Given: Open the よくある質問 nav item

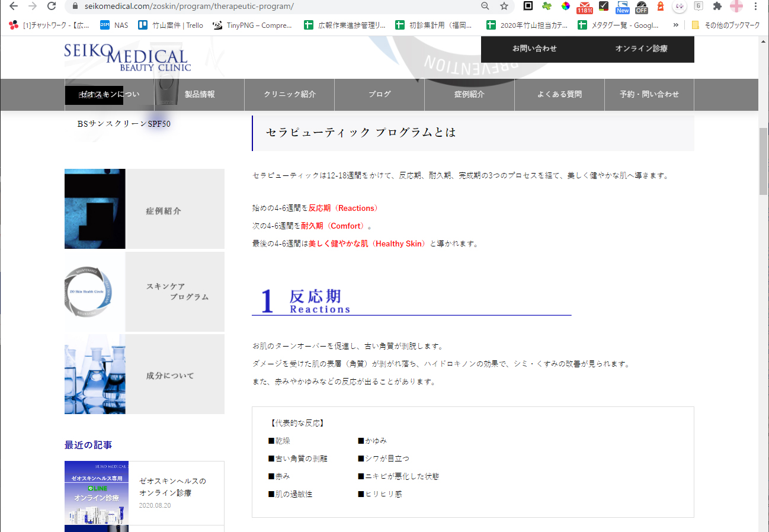Looking at the screenshot, I should 560,95.
